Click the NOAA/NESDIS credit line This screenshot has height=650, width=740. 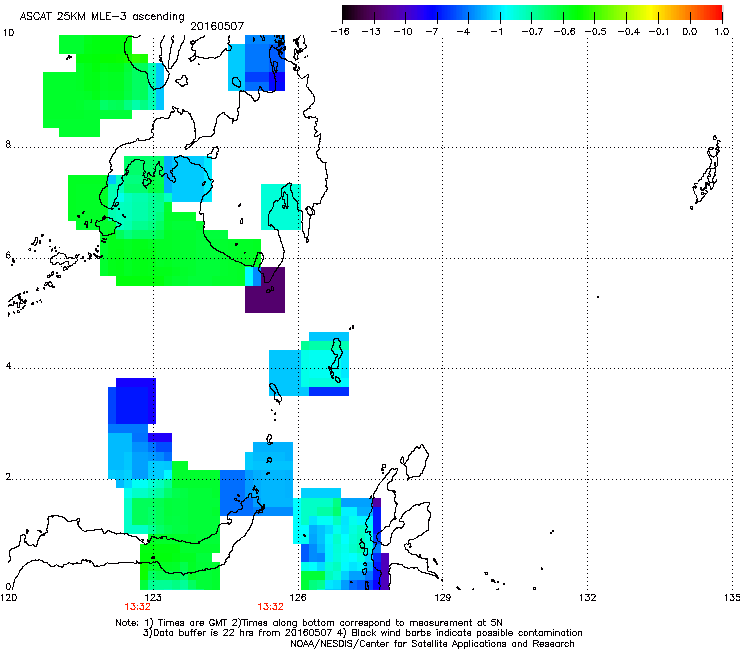(432, 644)
